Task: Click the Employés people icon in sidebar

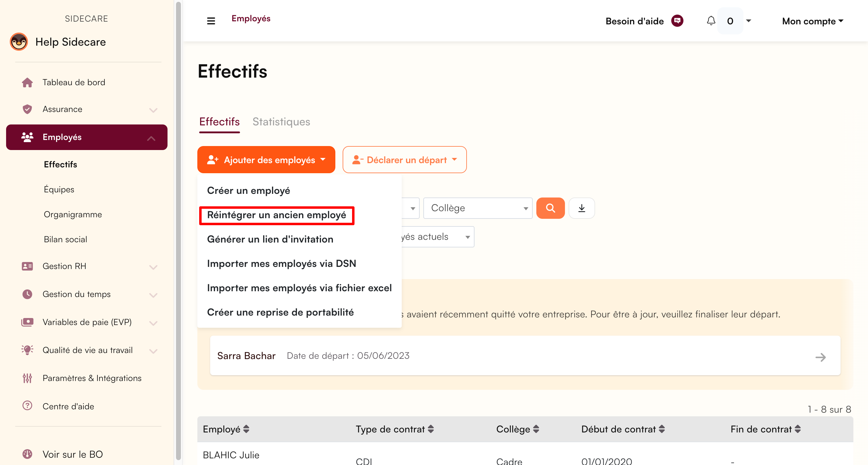Action: 27,137
